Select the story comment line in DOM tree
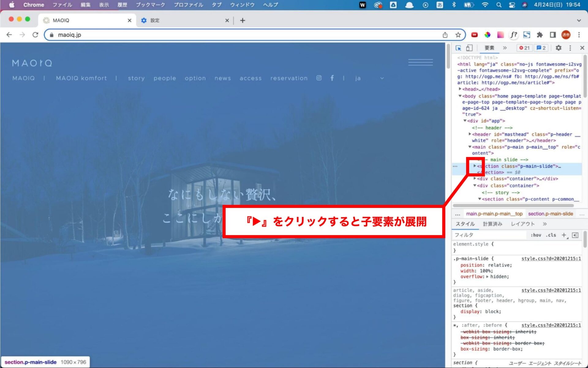588x368 pixels. (500, 193)
